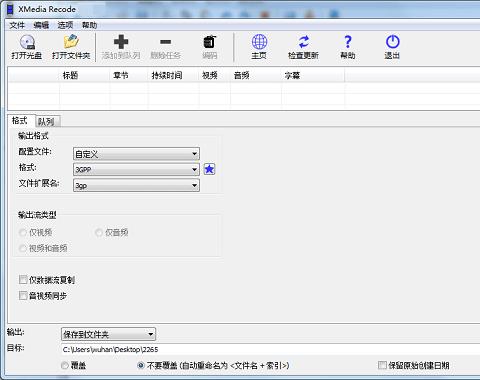Click the Add to Queue plus icon
This screenshot has height=380, width=480.
pyautogui.click(x=121, y=42)
